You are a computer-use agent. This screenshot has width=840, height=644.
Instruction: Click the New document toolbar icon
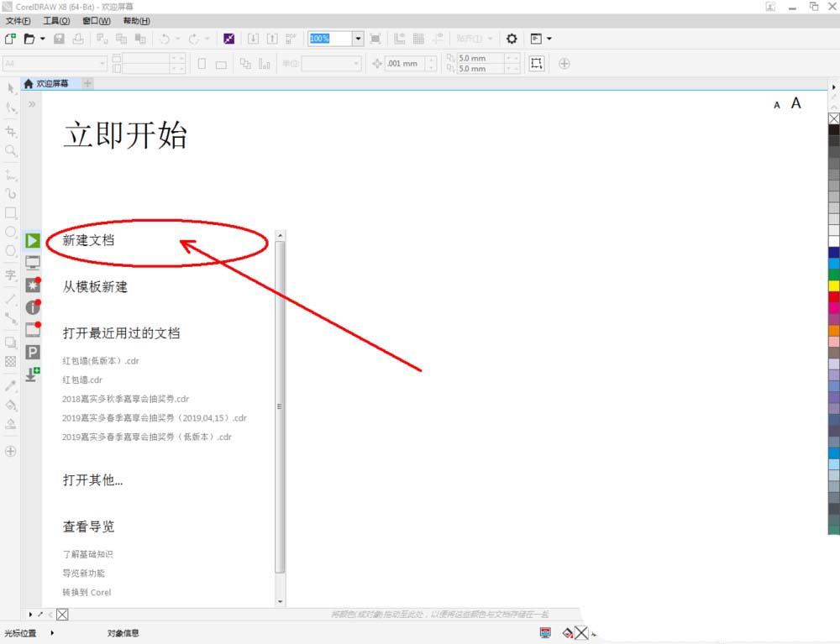click(x=10, y=39)
